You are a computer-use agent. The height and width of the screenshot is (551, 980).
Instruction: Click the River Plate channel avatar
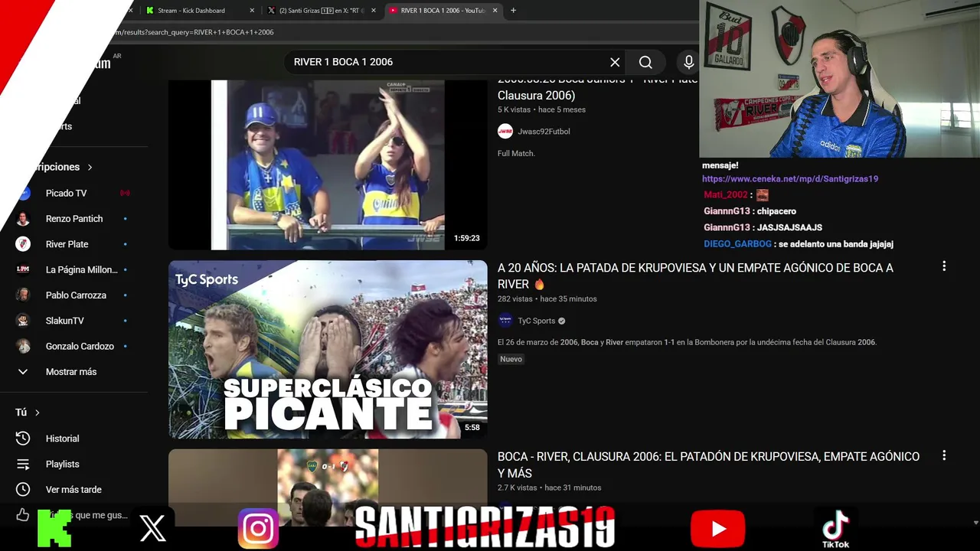click(23, 244)
